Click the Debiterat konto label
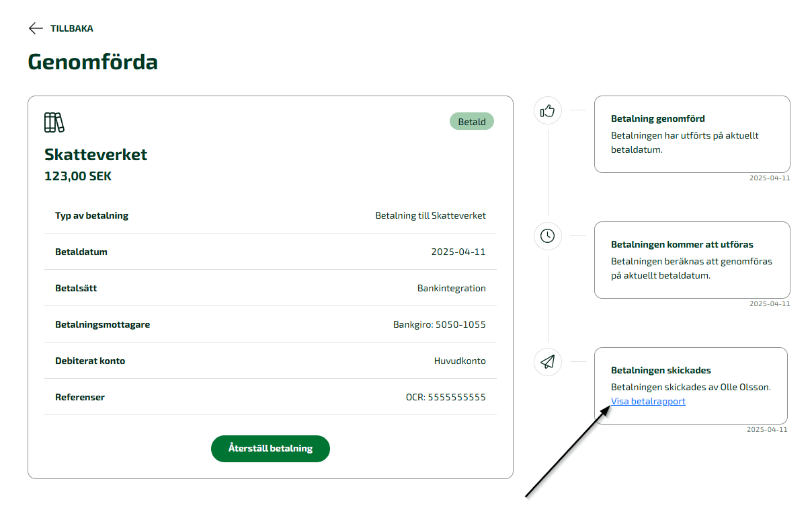Viewport: 812px width, 508px height. click(90, 361)
